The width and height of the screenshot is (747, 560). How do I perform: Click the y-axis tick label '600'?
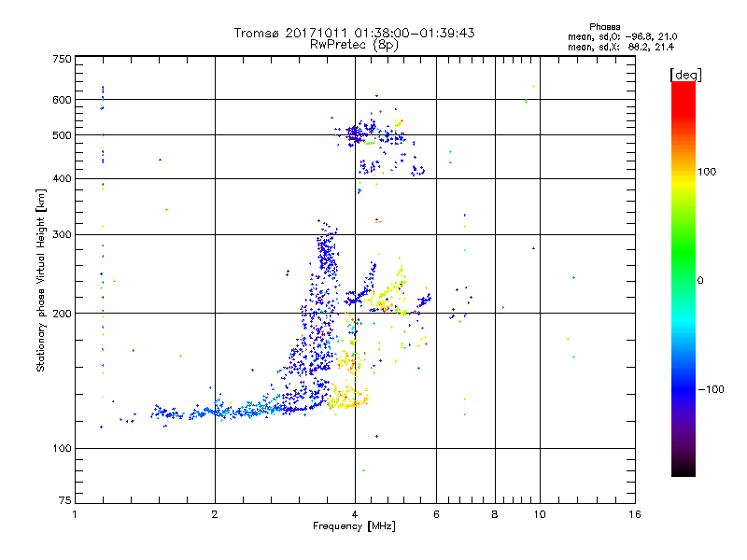point(62,100)
